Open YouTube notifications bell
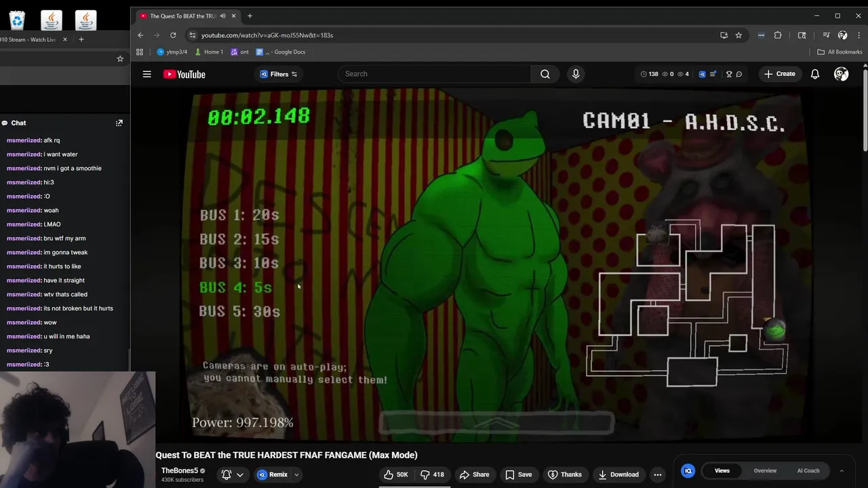Viewport: 868px width, 488px height. click(815, 74)
